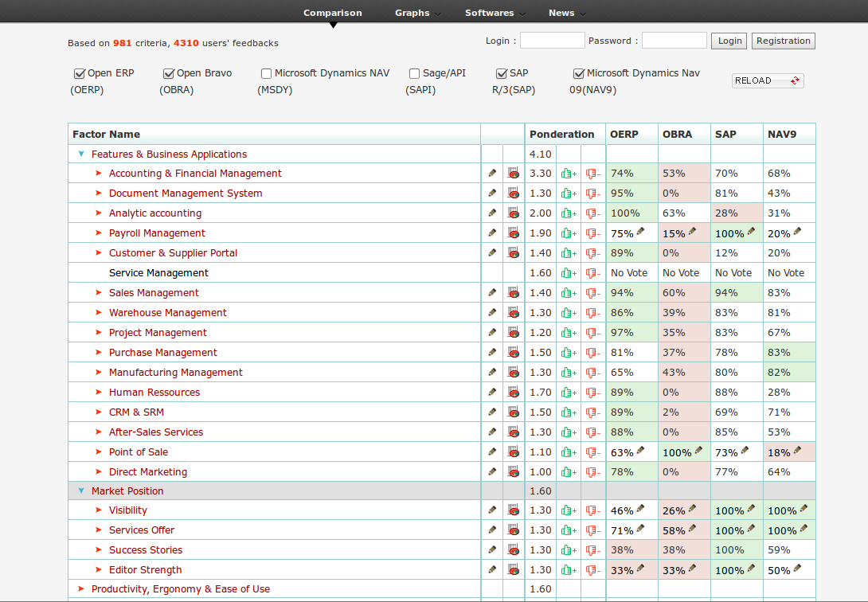The width and height of the screenshot is (868, 602).
Task: Click the Password input field
Action: coord(674,41)
